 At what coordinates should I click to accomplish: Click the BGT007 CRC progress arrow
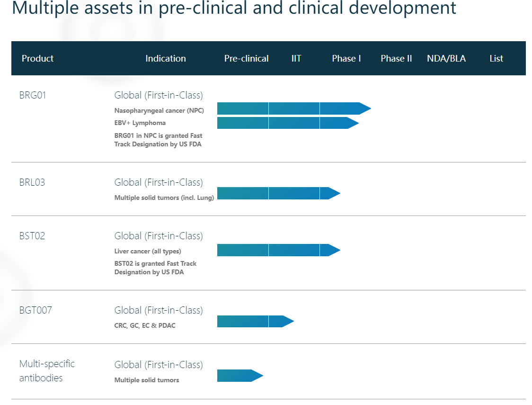[255, 321]
